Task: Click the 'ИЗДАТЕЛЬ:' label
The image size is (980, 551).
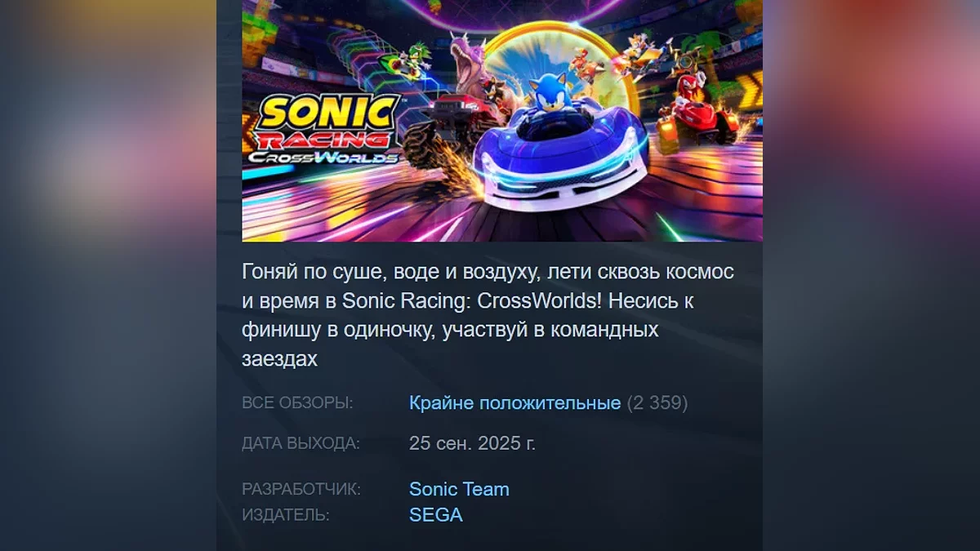Action: click(x=286, y=515)
